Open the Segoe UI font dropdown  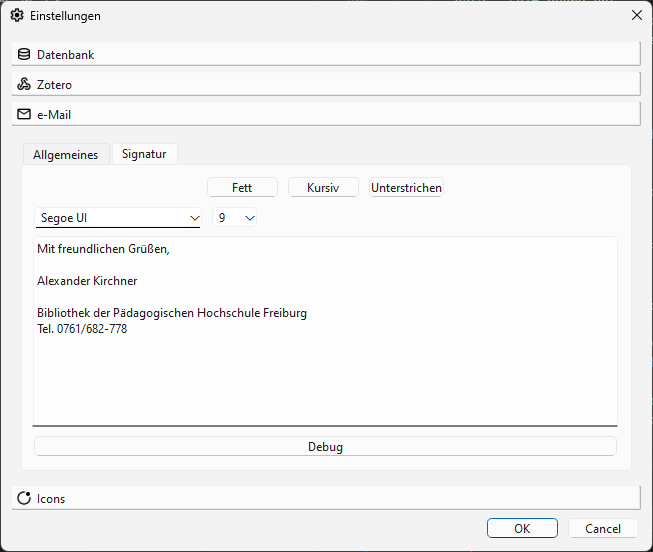(119, 217)
